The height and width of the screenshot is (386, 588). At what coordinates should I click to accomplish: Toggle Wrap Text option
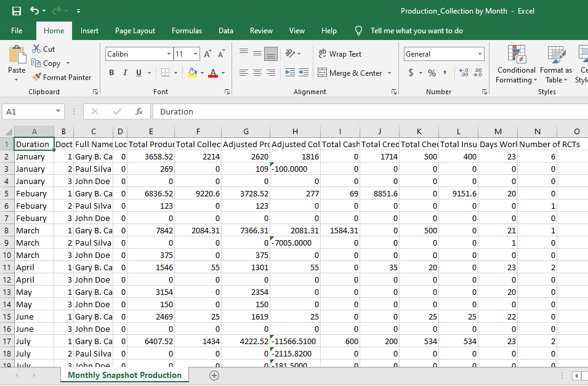[340, 54]
